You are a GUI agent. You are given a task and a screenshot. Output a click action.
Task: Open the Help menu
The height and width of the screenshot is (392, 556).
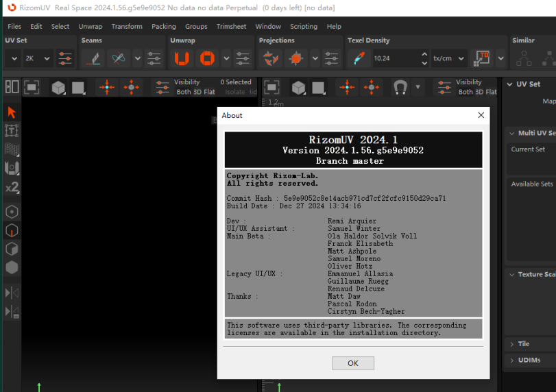tap(334, 26)
